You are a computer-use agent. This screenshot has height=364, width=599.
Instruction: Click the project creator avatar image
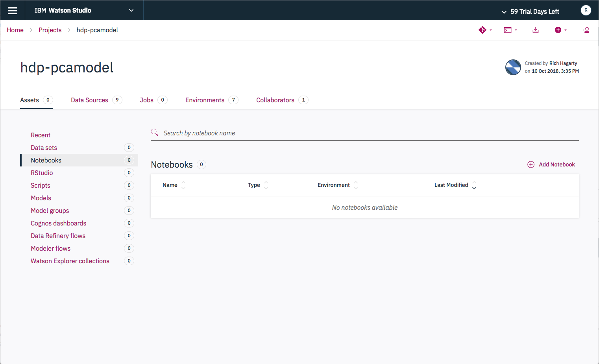[513, 67]
